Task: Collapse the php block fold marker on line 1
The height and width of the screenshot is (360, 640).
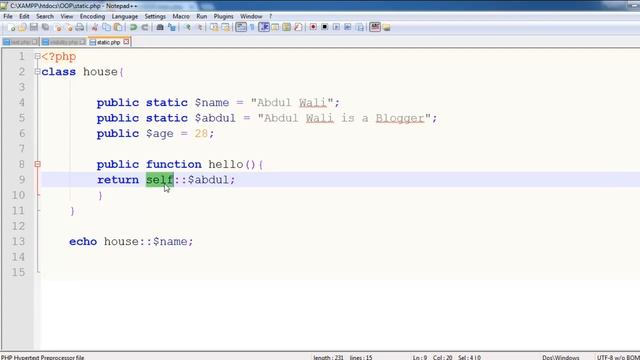Action: coord(37,56)
